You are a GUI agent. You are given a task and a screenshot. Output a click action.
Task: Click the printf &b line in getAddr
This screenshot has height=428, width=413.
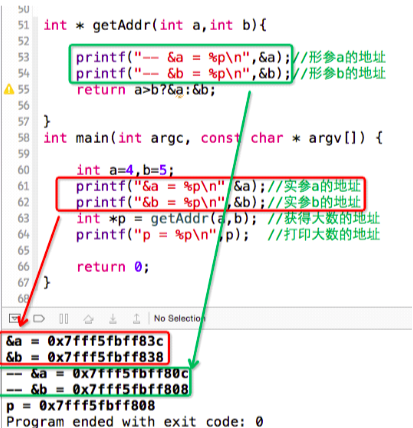click(183, 73)
